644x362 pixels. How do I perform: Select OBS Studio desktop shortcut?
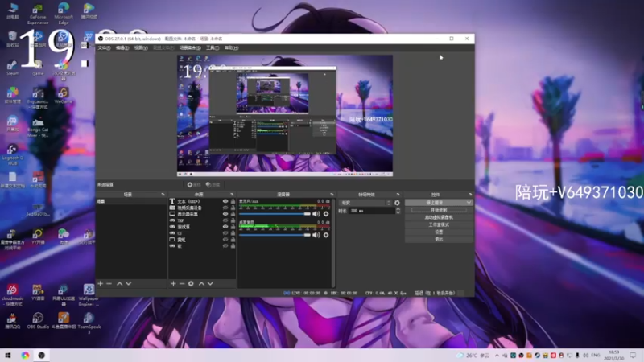tap(38, 320)
